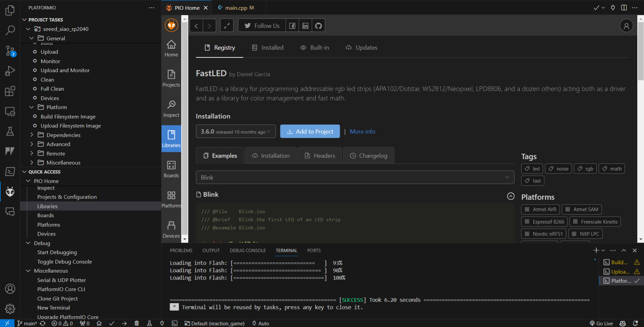Open the FastLED version 3.6.0 dropdown

tap(235, 131)
